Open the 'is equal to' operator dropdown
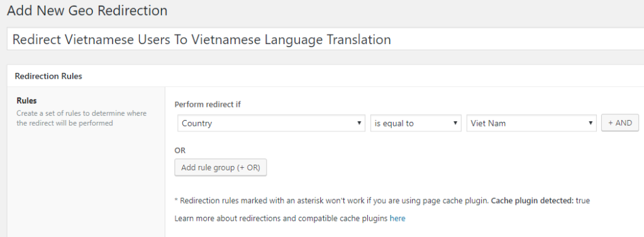The image size is (644, 237). (x=416, y=123)
